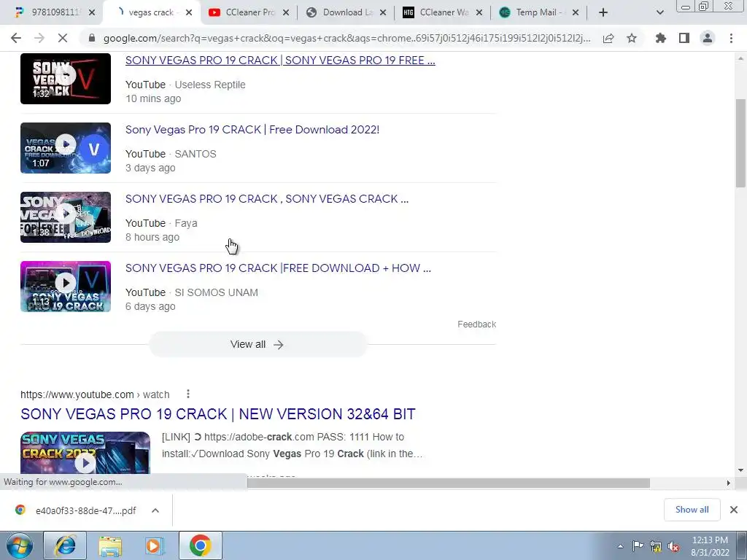Close the CCleaner Pro tab

pyautogui.click(x=286, y=12)
